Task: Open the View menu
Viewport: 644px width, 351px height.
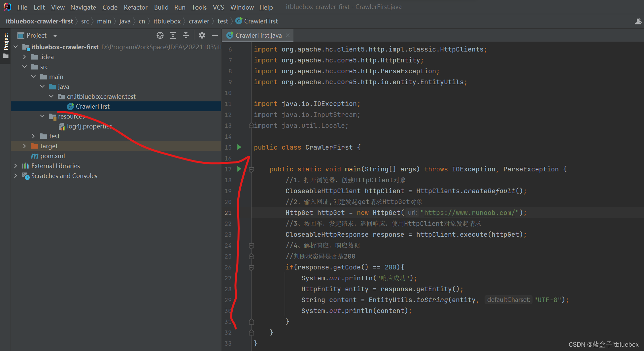Action: click(x=58, y=7)
